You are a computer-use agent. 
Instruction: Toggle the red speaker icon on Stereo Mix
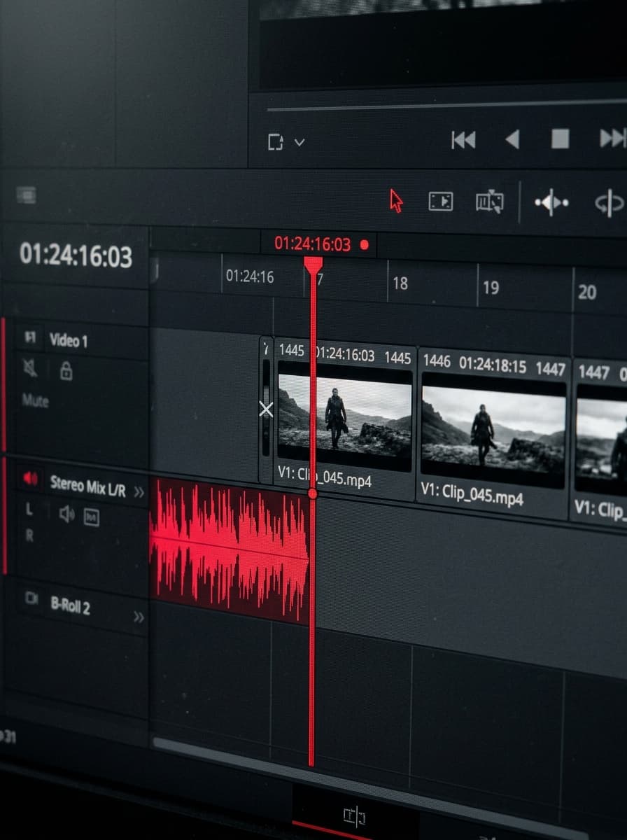(x=30, y=478)
